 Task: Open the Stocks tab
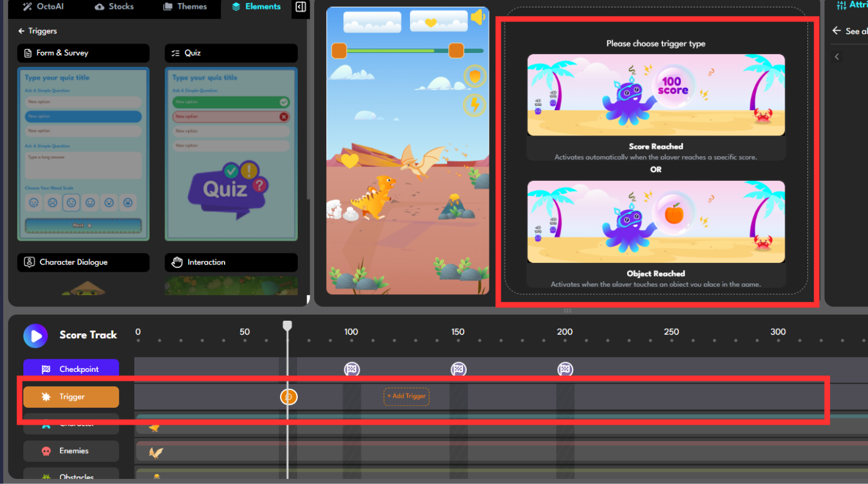(114, 7)
